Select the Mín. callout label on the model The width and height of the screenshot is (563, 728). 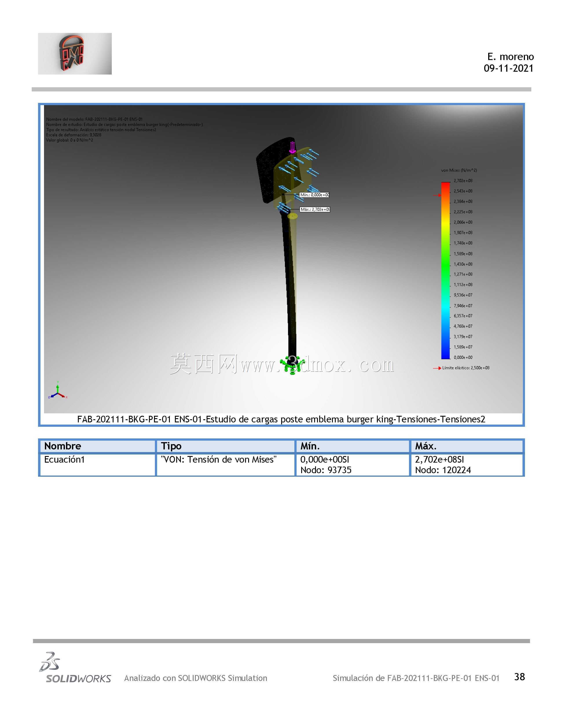(314, 195)
